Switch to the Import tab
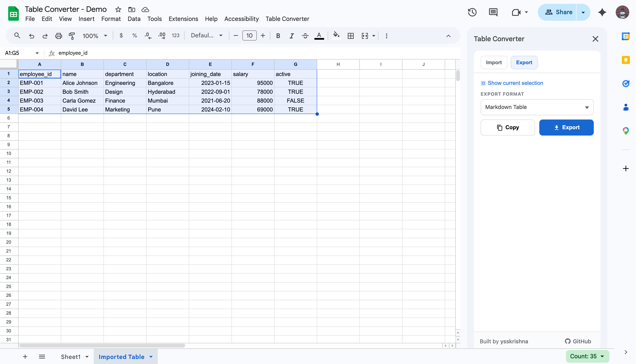The image size is (636, 364). point(493,62)
